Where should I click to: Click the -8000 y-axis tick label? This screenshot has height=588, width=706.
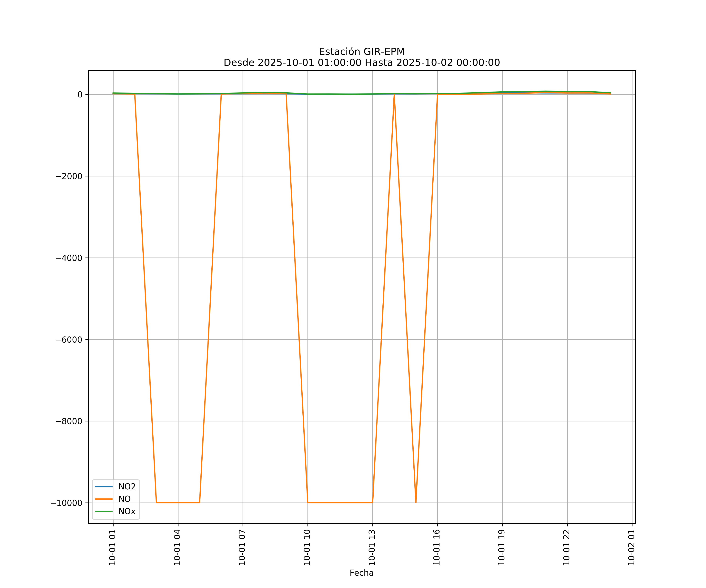(69, 421)
